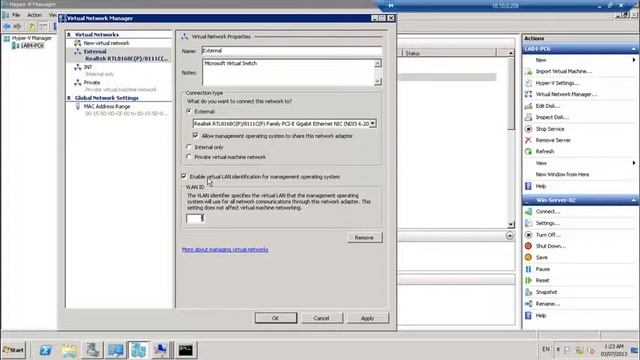This screenshot has height=360, width=640.
Task: Click the Snapshot icon
Action: (x=528, y=292)
